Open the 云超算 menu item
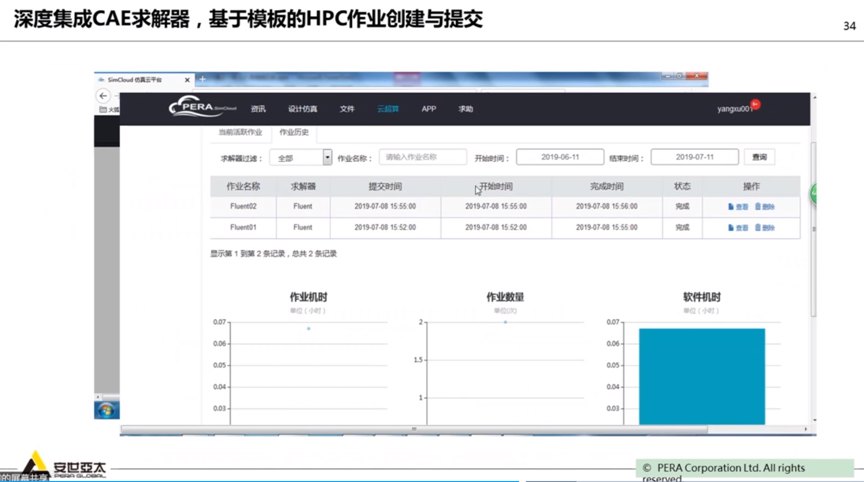This screenshot has width=864, height=482. coord(388,109)
